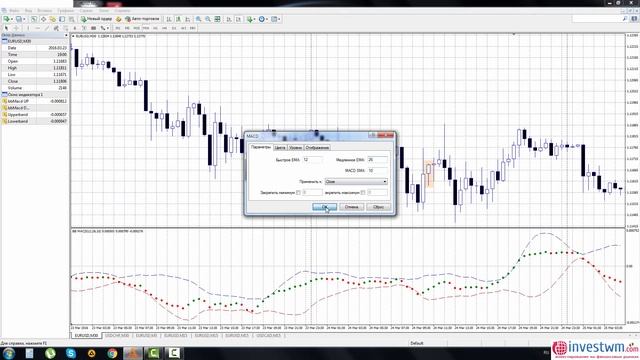The height and width of the screenshot is (360, 640).
Task: Toggle the D1 timeframe button
Action: coord(174,28)
